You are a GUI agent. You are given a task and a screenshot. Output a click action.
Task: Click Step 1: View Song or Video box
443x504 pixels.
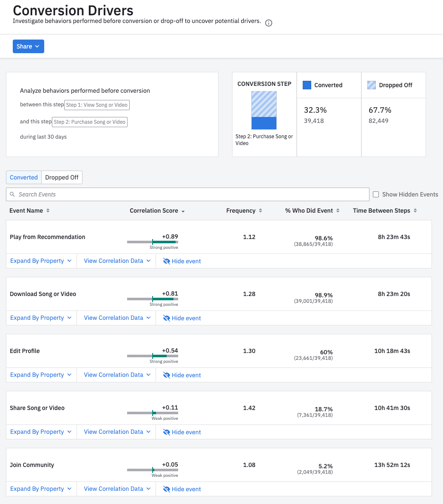pyautogui.click(x=97, y=105)
